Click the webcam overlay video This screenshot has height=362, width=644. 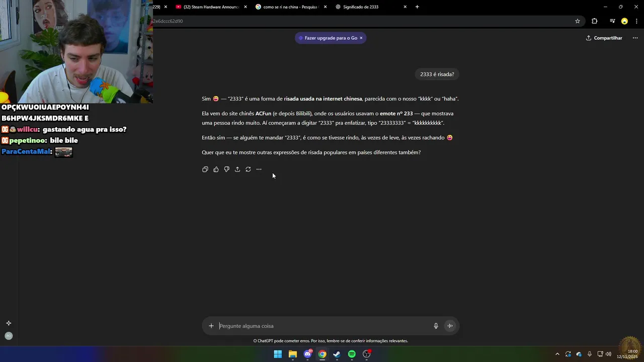pyautogui.click(x=76, y=51)
